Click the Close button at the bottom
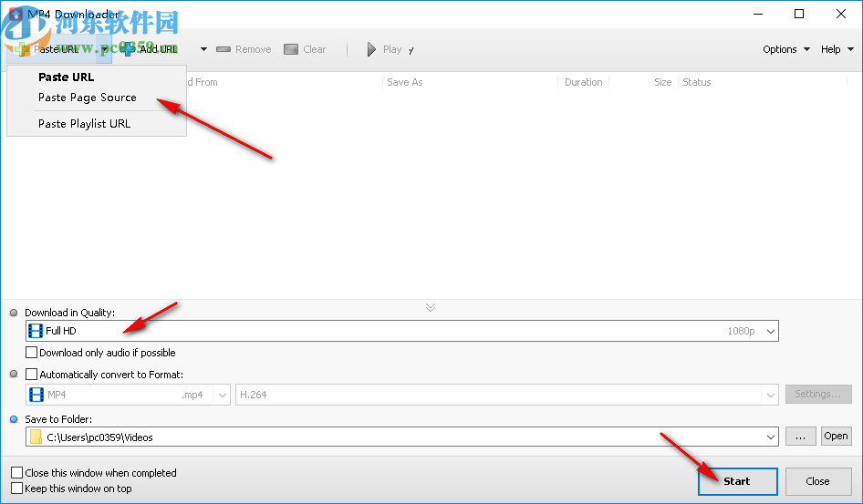 point(818,481)
